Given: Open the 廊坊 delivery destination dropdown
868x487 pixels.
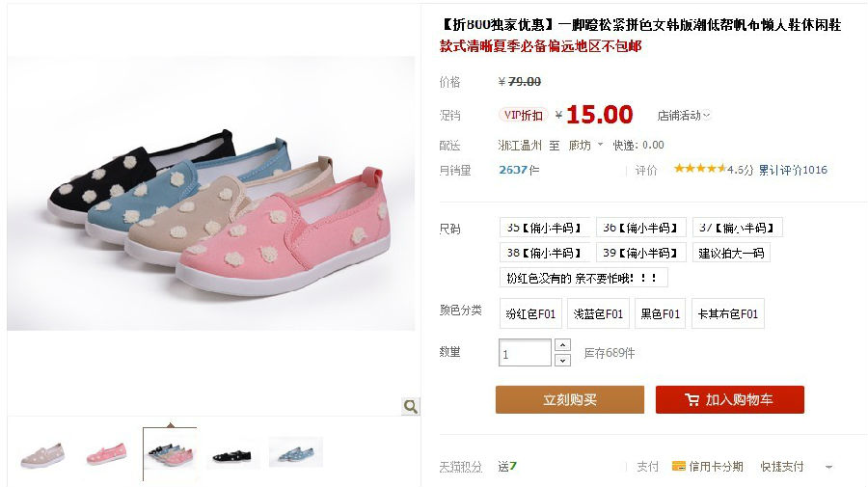Looking at the screenshot, I should point(585,145).
